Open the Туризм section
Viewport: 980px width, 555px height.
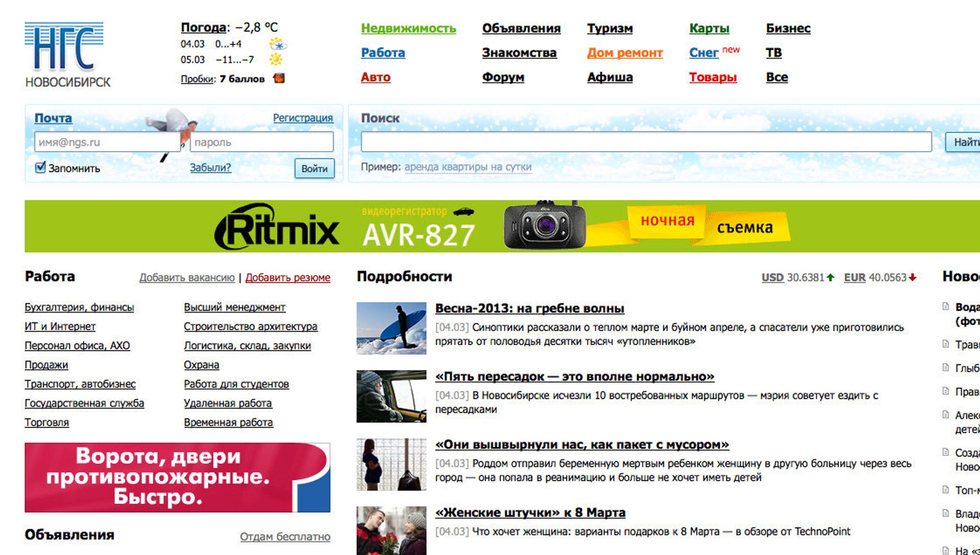pos(609,29)
